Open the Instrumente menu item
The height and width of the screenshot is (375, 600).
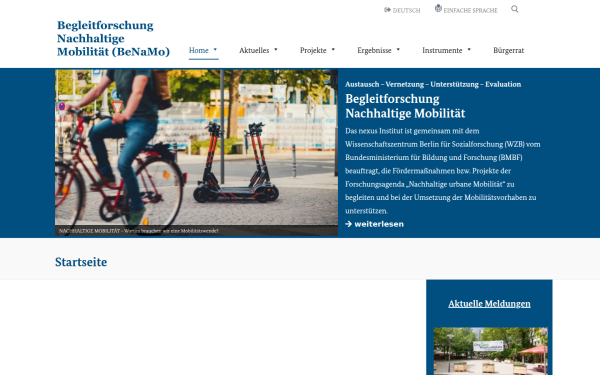tap(442, 50)
